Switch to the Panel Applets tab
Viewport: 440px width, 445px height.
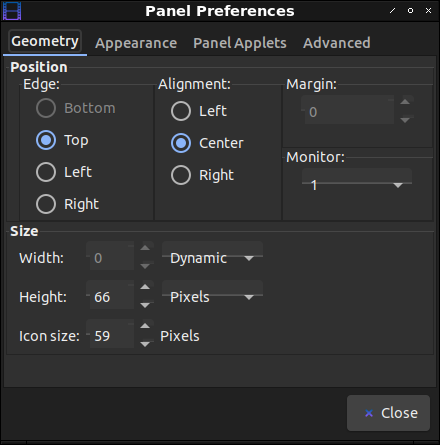pos(240,43)
